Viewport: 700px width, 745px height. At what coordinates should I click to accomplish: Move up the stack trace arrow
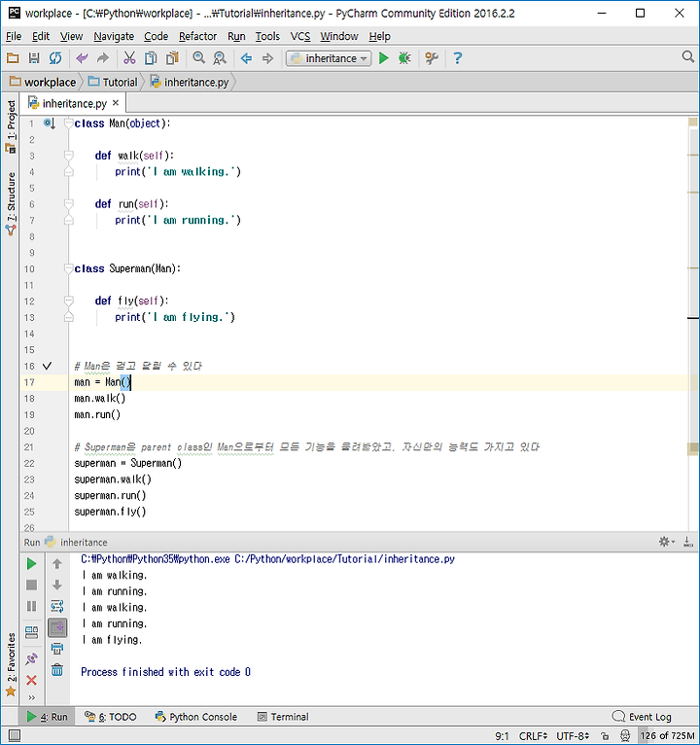pos(57,563)
